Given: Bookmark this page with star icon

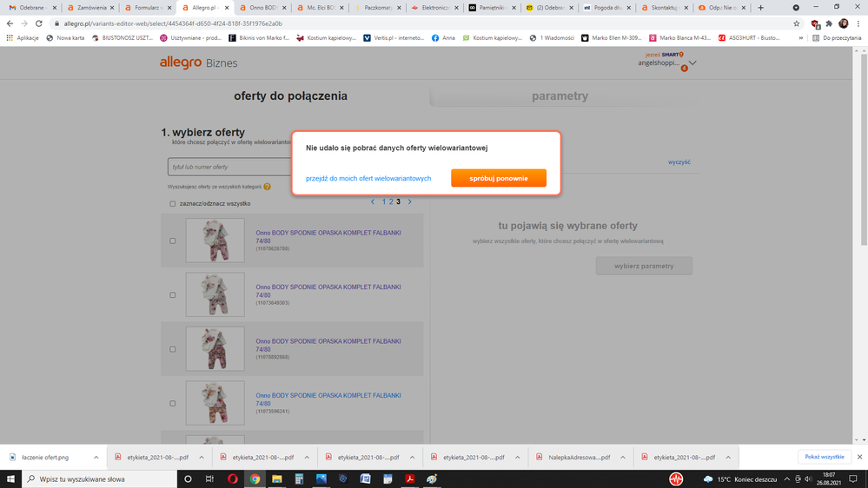Looking at the screenshot, I should point(797,23).
